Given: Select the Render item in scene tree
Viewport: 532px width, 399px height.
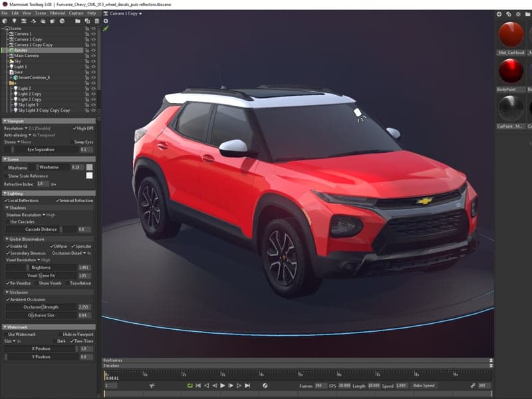Looking at the screenshot, I should point(43,51).
